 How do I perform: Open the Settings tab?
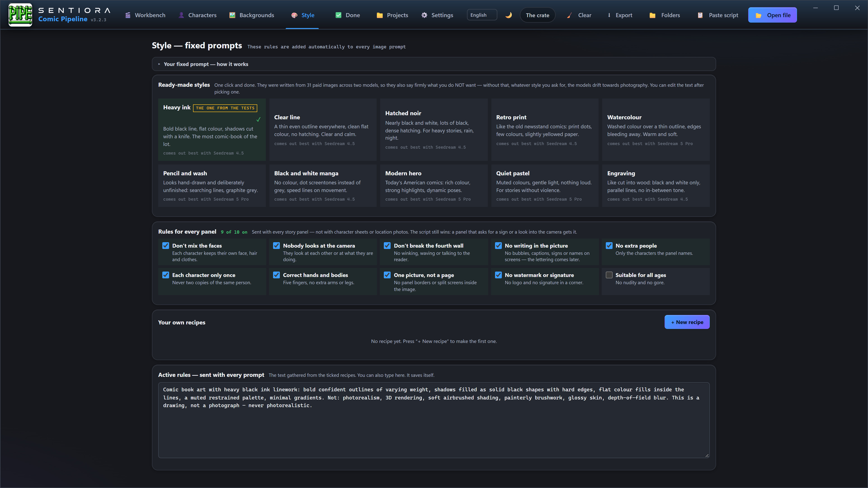tap(437, 15)
